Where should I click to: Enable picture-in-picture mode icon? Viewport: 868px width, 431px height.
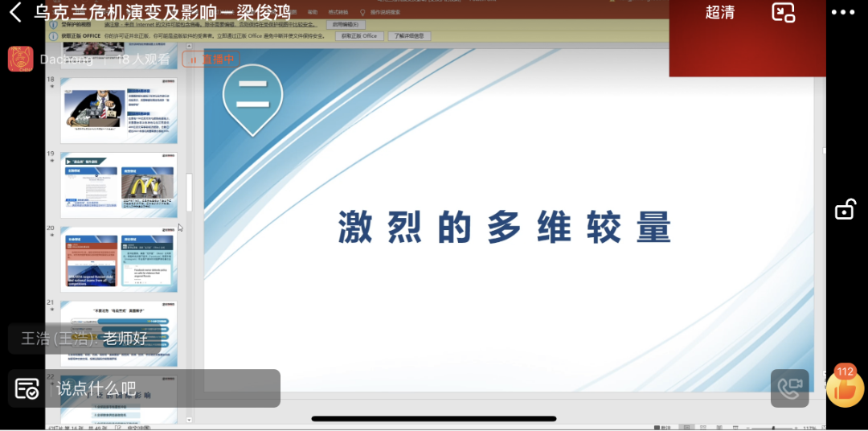[784, 12]
